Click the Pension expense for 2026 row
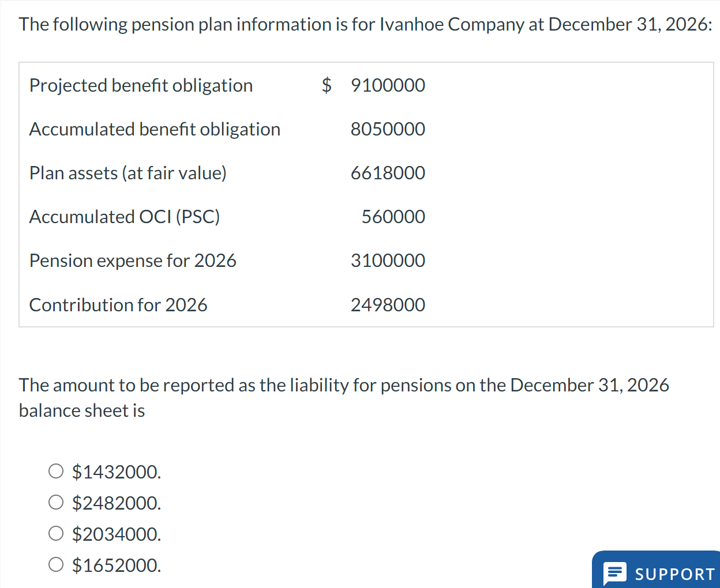Screen dimensions: 720x588 click(x=133, y=261)
